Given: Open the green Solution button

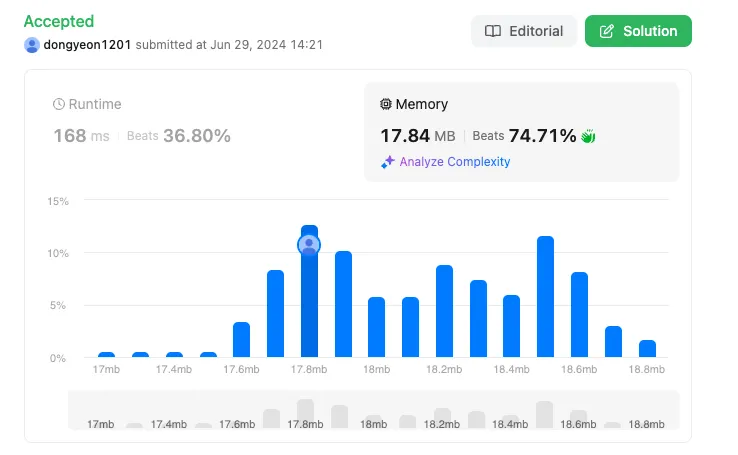Looking at the screenshot, I should coord(638,31).
